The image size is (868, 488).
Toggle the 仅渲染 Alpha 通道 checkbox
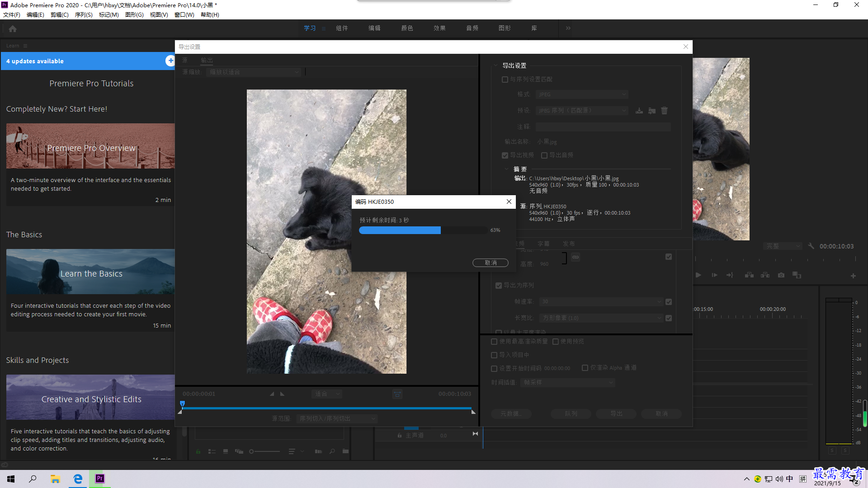(x=585, y=368)
